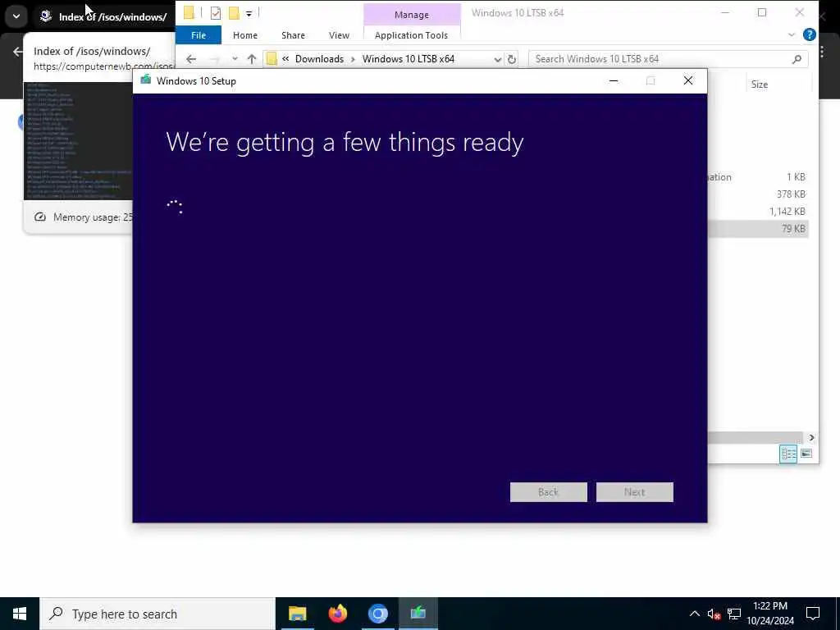Minimize the Windows 10 Setup window
Image resolution: width=840 pixels, height=630 pixels.
pos(614,81)
